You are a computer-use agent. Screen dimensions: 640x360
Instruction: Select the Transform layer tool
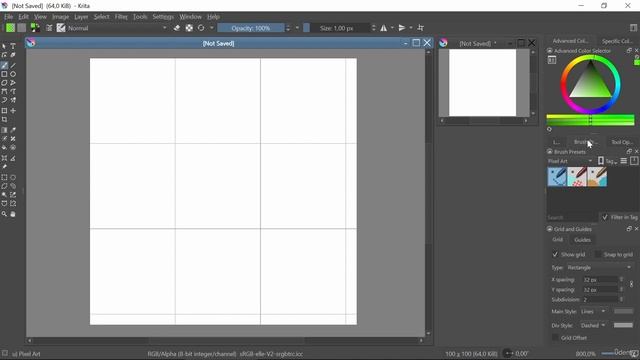click(x=4, y=111)
